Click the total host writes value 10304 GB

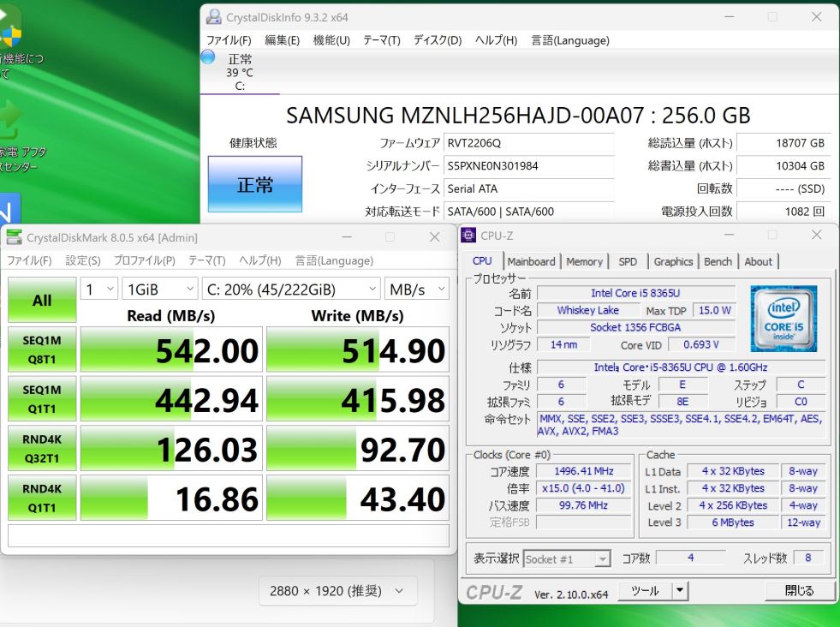783,166
